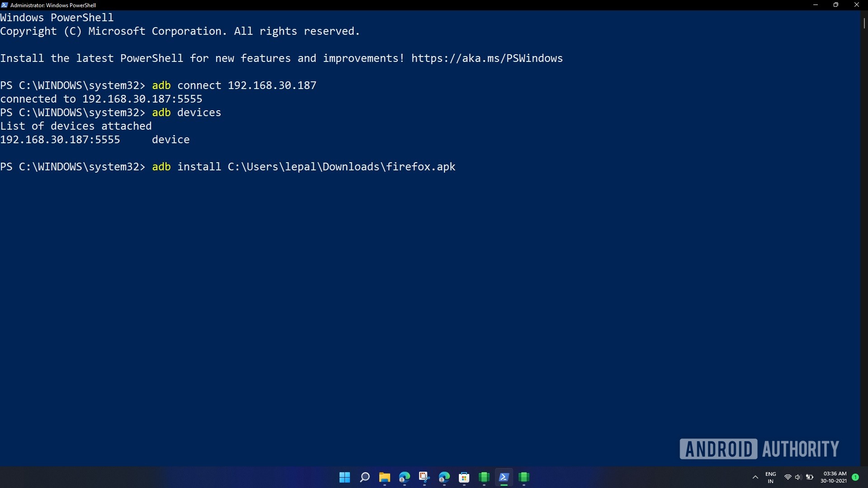Open Wi-Fi network status icon
The image size is (868, 488).
(x=788, y=477)
